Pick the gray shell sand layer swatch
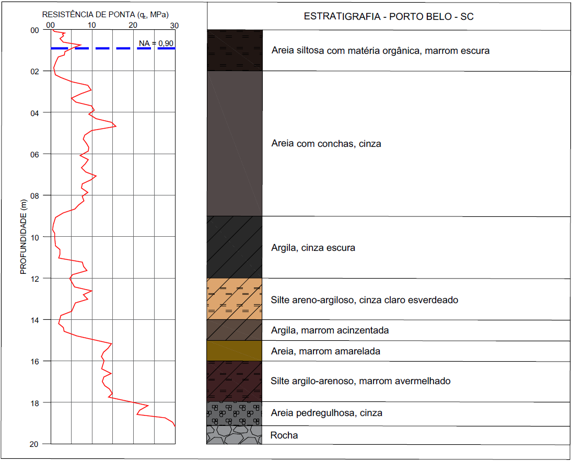572x462 pixels. click(x=235, y=143)
